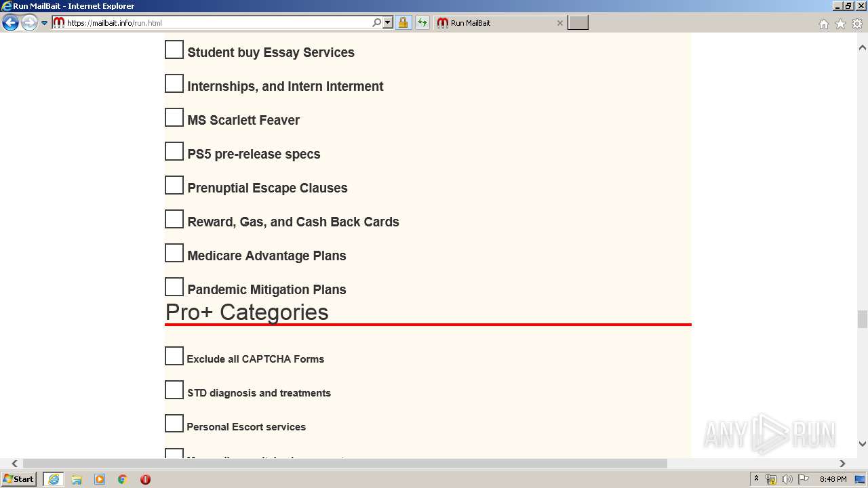
Task: Open a new blank tab
Action: pyautogui.click(x=578, y=23)
